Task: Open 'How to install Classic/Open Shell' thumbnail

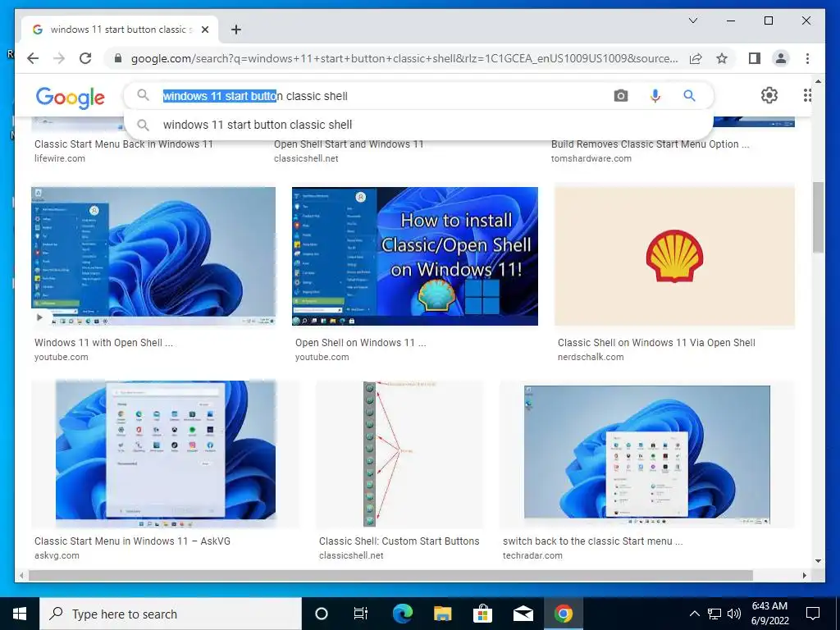Action: pyautogui.click(x=414, y=256)
